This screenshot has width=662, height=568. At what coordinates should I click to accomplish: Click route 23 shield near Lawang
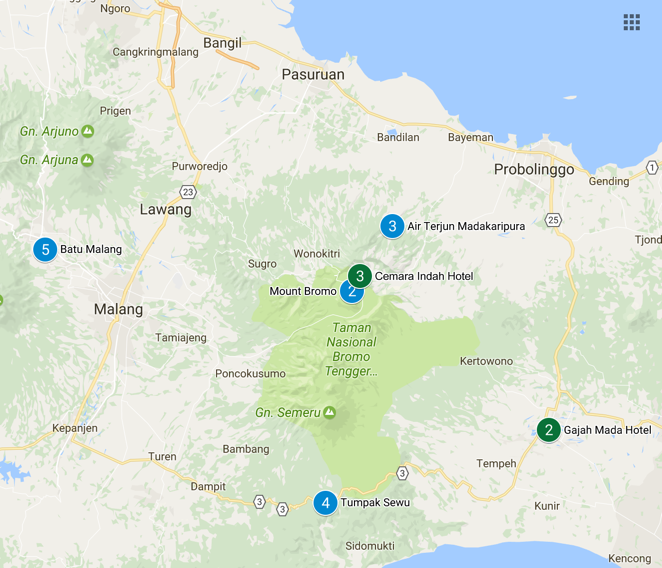pyautogui.click(x=188, y=191)
